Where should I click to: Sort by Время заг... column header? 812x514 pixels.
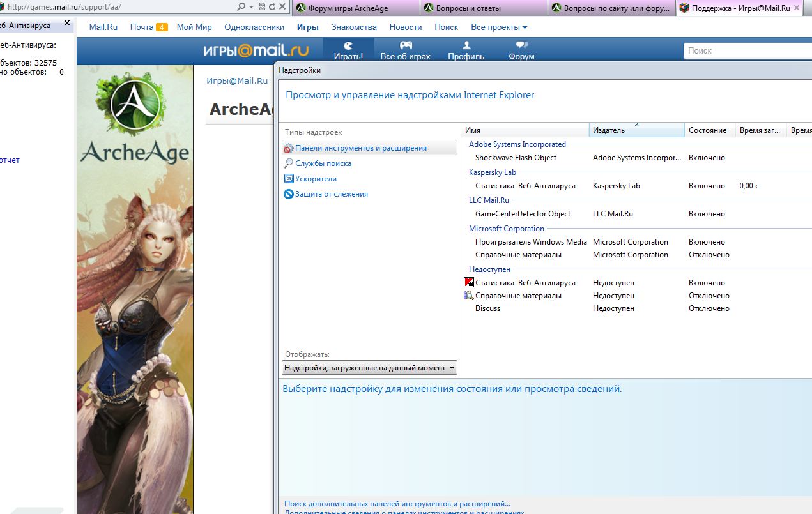tap(761, 130)
